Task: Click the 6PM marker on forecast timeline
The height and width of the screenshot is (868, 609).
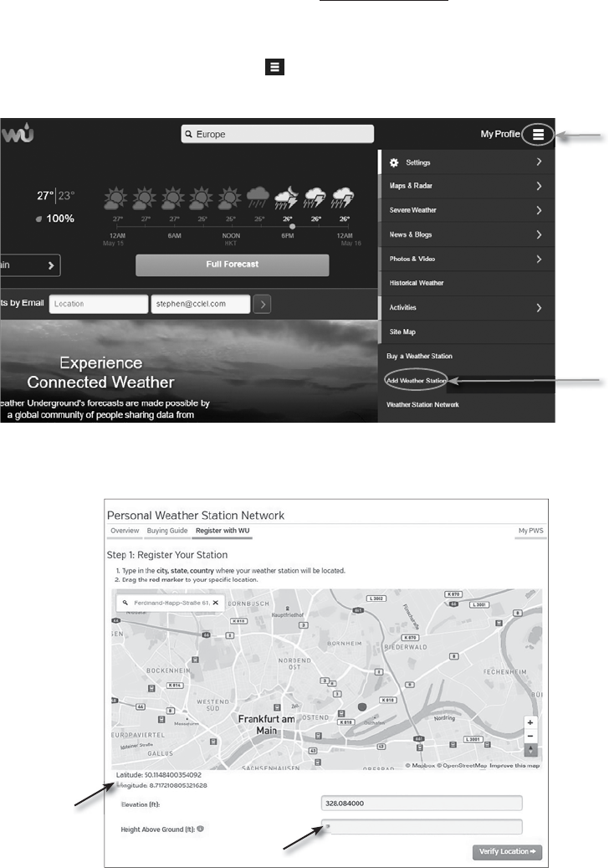Action: tap(292, 226)
